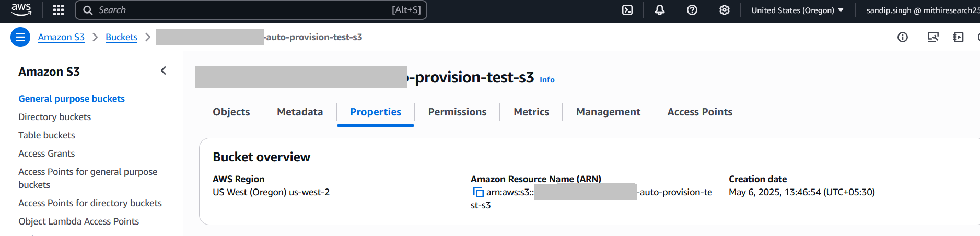Screen dimensions: 980x236
Task: Click the Info link beside bucket name
Action: coord(547,80)
